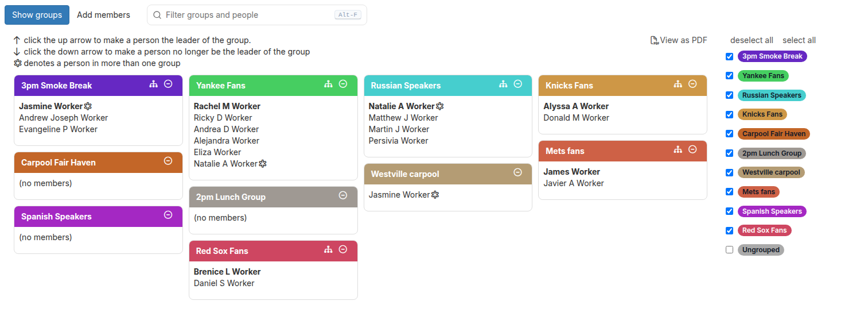The image size is (868, 316).
Task: Enable the Ungrouped checkbox
Action: coord(729,250)
